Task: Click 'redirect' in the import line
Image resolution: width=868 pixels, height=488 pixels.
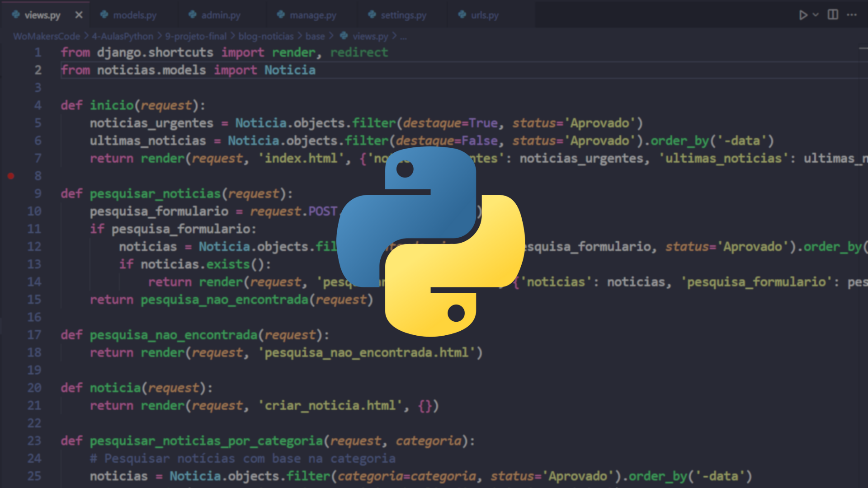Action: (x=359, y=52)
